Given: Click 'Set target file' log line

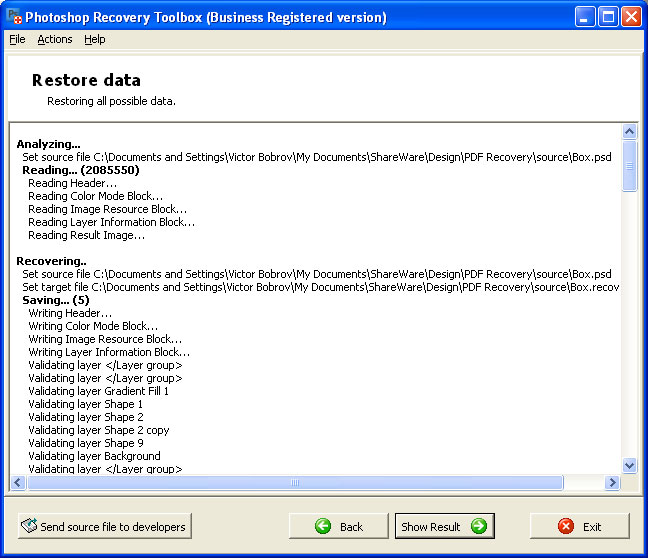Looking at the screenshot, I should [321, 287].
